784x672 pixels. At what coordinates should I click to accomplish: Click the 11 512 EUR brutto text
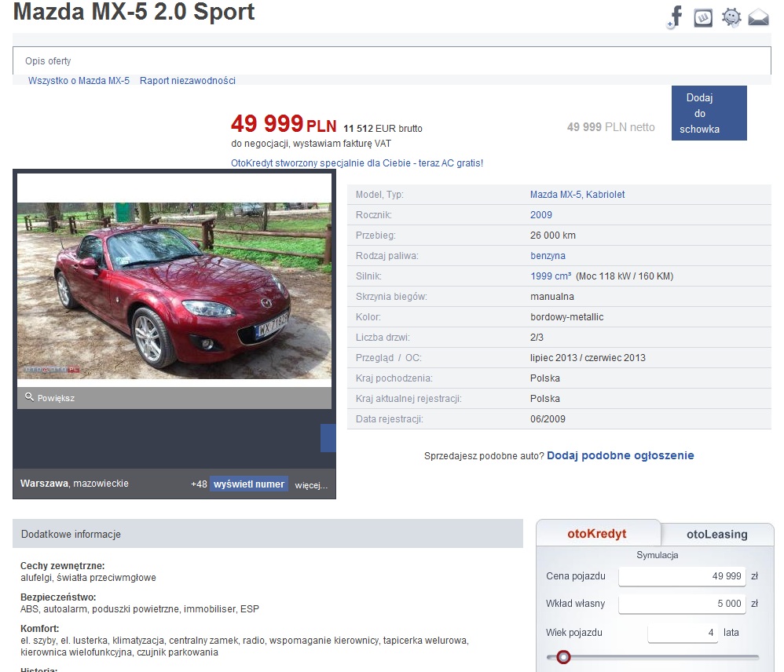click(x=383, y=129)
